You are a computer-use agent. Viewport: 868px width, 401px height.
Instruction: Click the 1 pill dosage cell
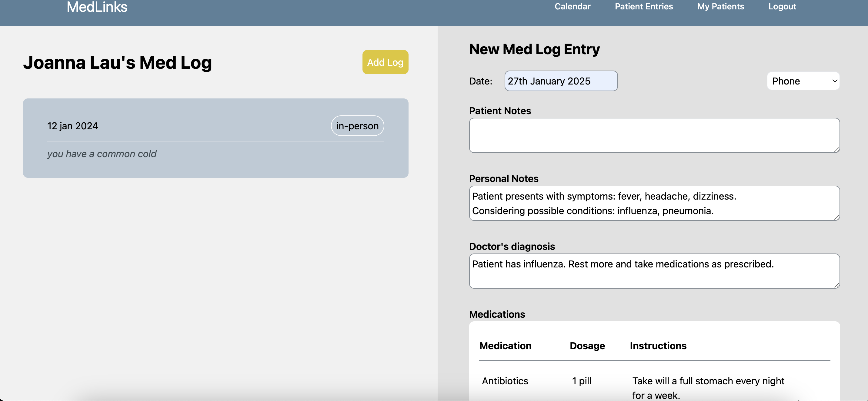[582, 381]
